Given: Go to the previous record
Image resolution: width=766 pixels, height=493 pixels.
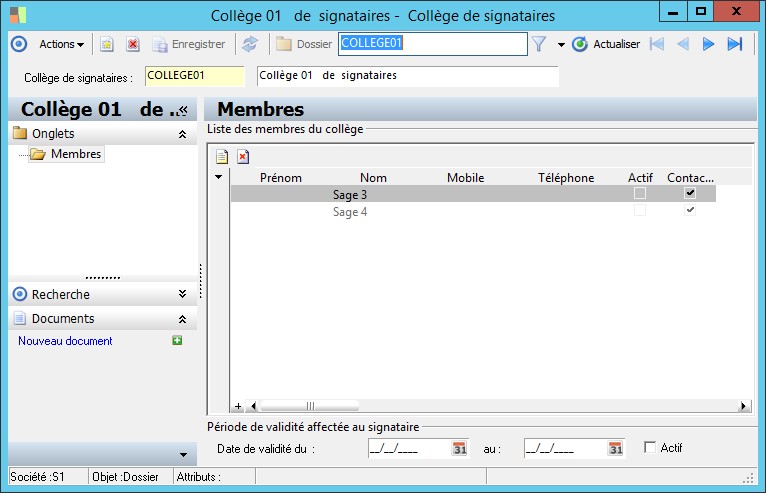Looking at the screenshot, I should pos(683,44).
